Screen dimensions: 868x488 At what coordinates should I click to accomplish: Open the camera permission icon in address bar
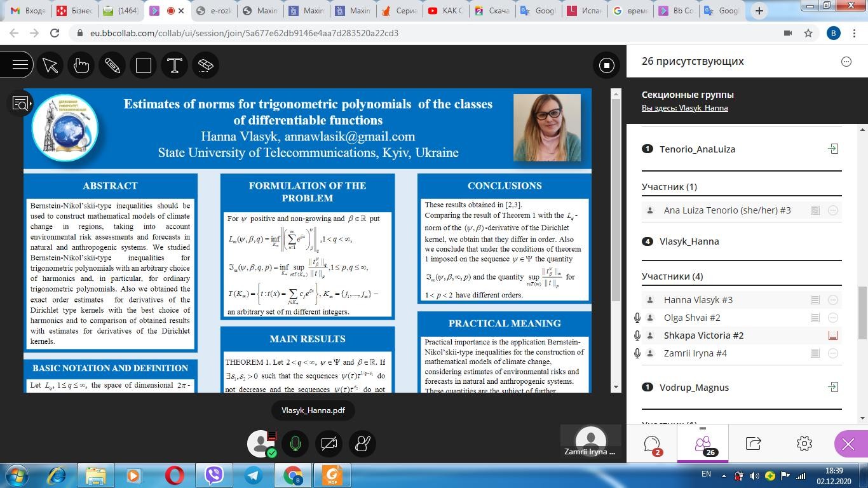pos(788,33)
